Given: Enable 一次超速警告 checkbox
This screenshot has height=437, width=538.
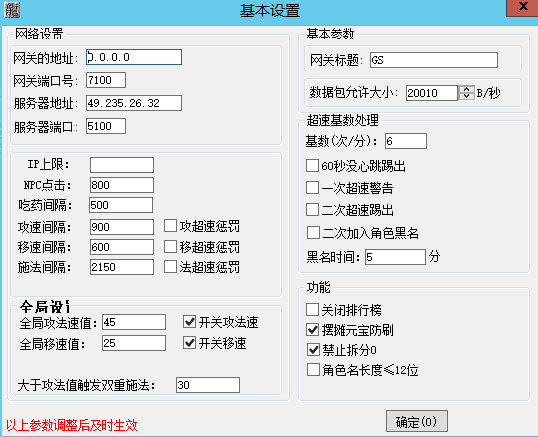Looking at the screenshot, I should [312, 188].
